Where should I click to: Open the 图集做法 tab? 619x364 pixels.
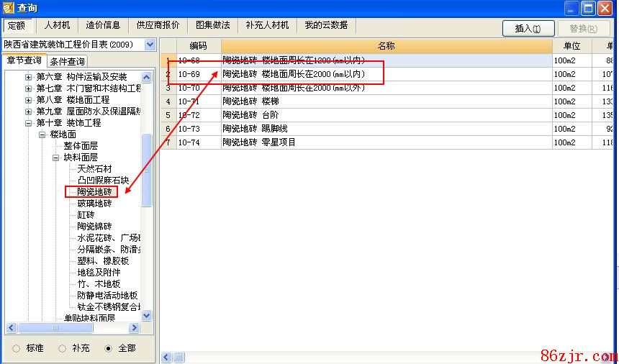[x=212, y=25]
